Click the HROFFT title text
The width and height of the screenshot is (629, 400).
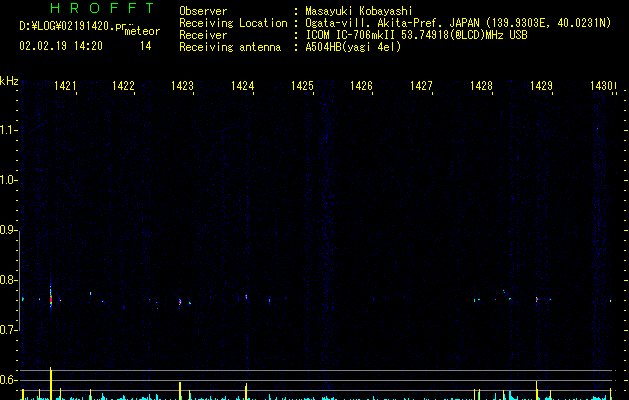[102, 8]
